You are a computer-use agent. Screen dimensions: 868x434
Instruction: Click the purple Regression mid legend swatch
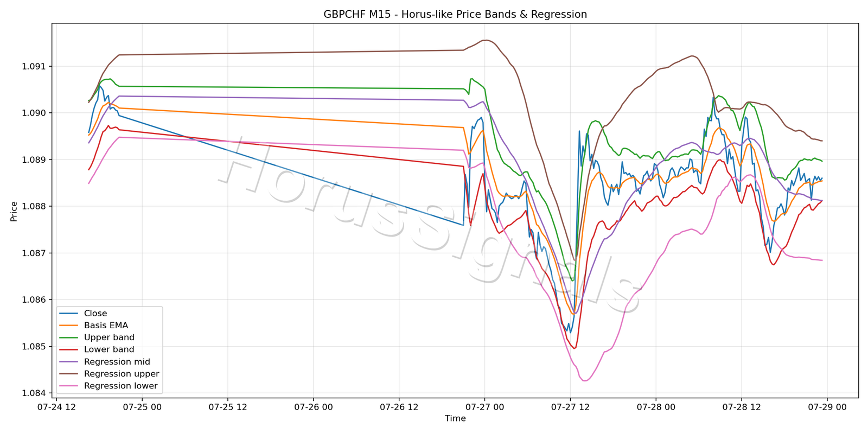tap(68, 362)
